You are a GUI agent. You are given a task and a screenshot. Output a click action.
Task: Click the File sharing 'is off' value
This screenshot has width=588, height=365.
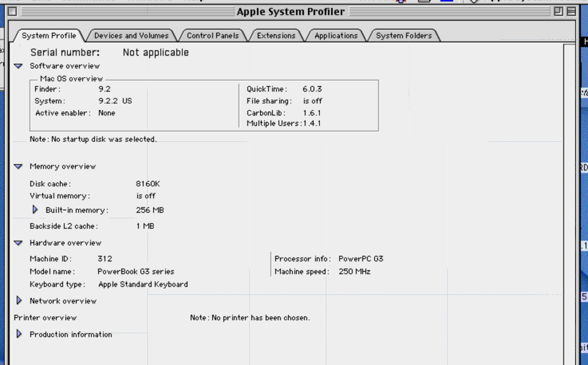312,101
